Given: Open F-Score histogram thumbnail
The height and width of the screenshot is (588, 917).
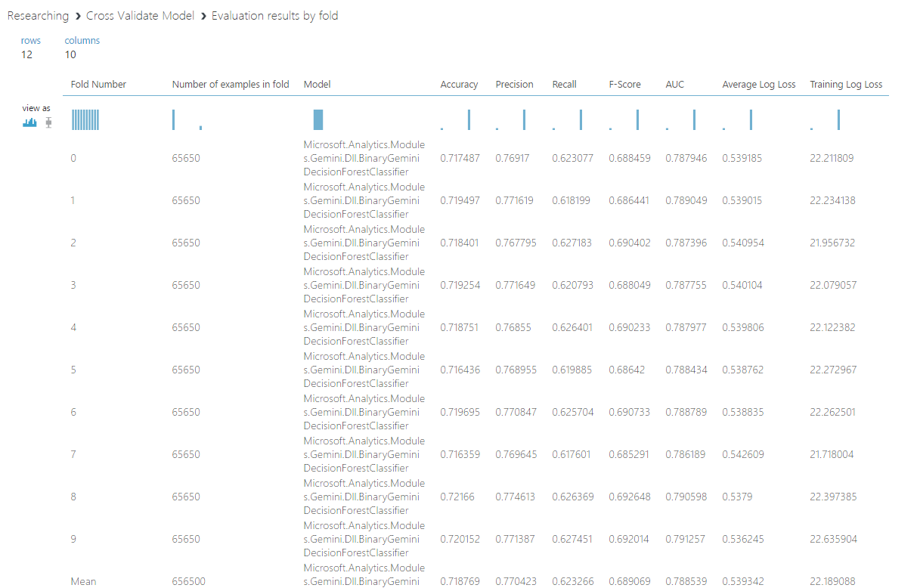Looking at the screenshot, I should pos(624,119).
